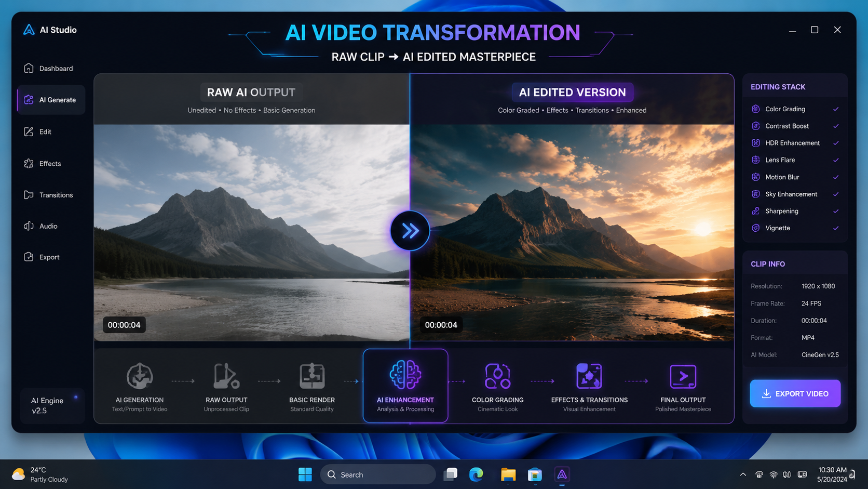Click the Color Grading pipeline step icon

tap(497, 376)
